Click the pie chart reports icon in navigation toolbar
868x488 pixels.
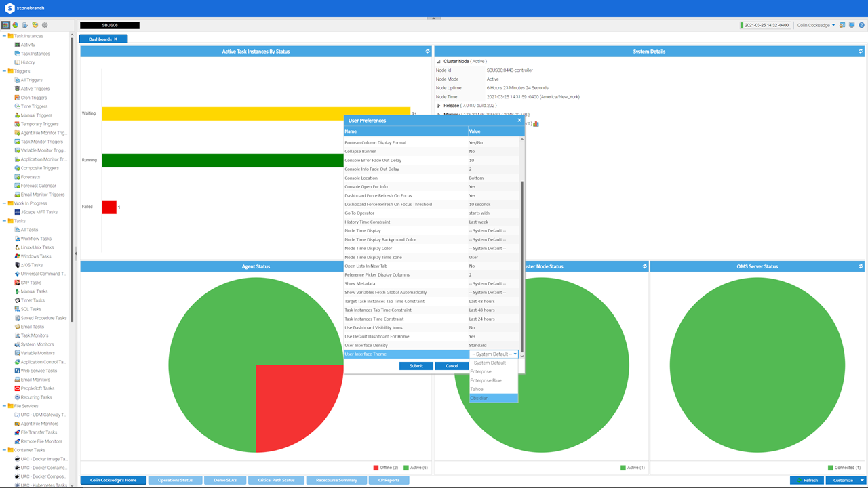click(15, 25)
